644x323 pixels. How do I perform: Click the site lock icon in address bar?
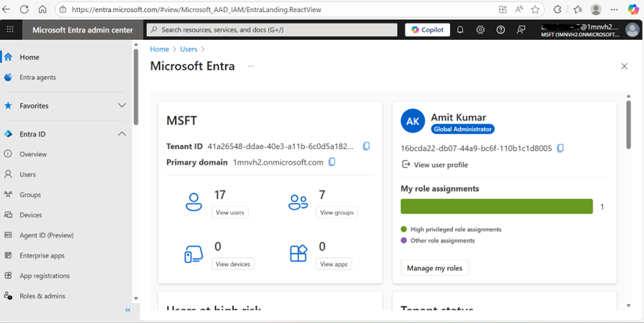[63, 9]
